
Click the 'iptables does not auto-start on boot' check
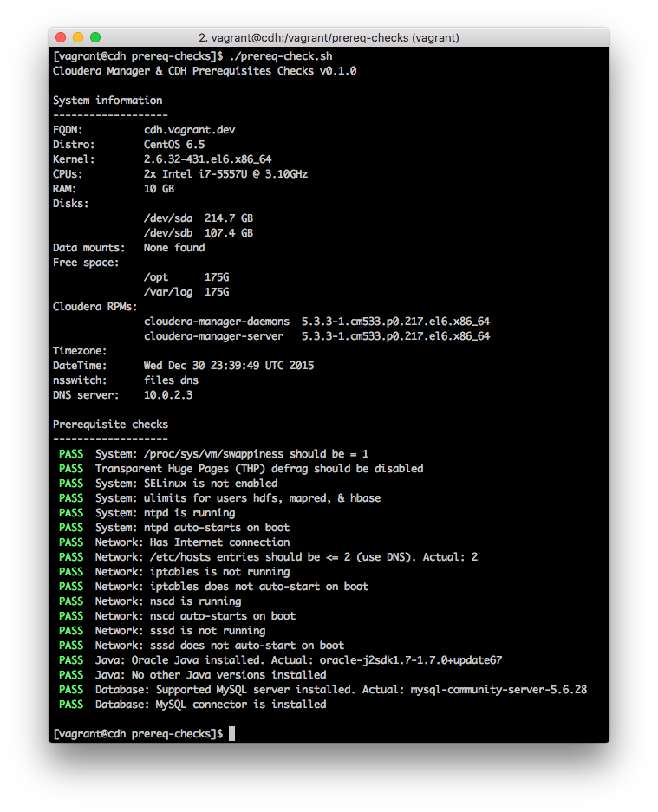tap(213, 588)
